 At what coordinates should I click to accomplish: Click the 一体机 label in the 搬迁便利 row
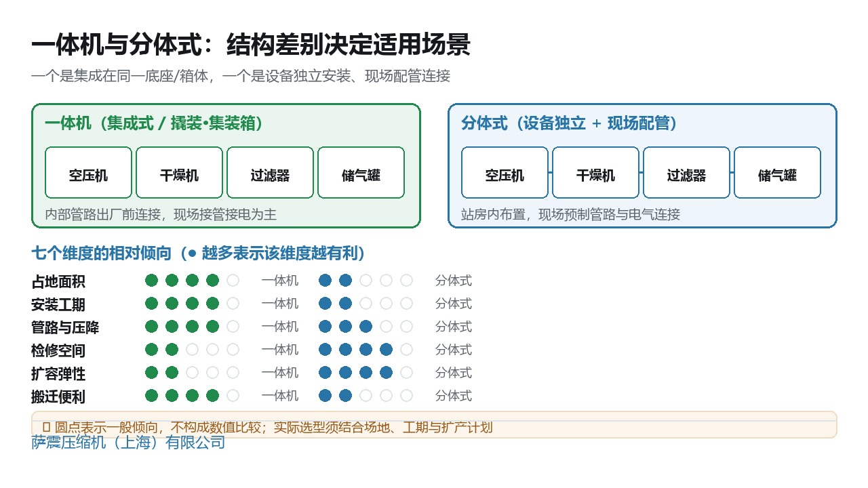(280, 396)
